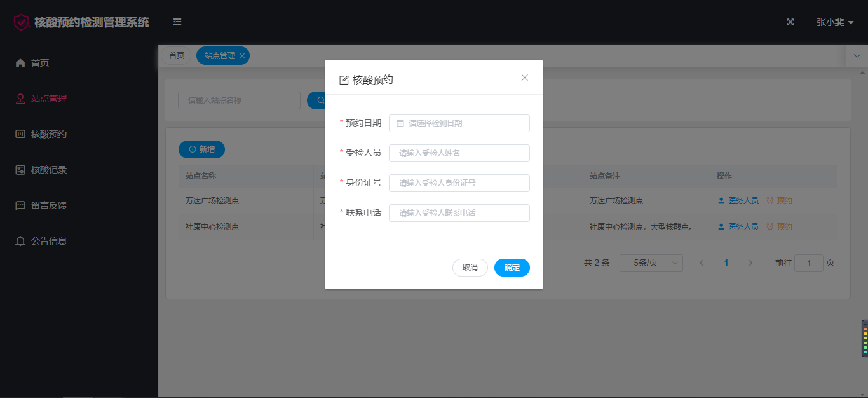Open 医务人员 for 社康中心检测点 row

click(738, 227)
